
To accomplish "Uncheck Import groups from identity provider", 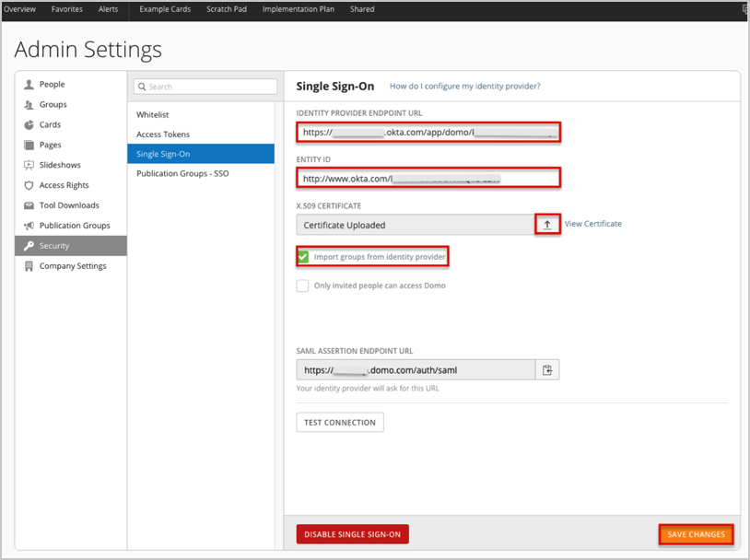I will point(303,256).
